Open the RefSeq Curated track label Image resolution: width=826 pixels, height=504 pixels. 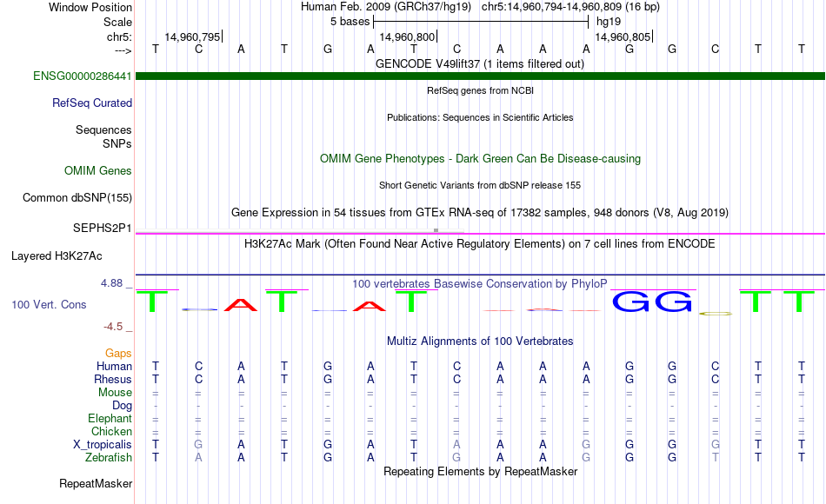[x=92, y=103]
